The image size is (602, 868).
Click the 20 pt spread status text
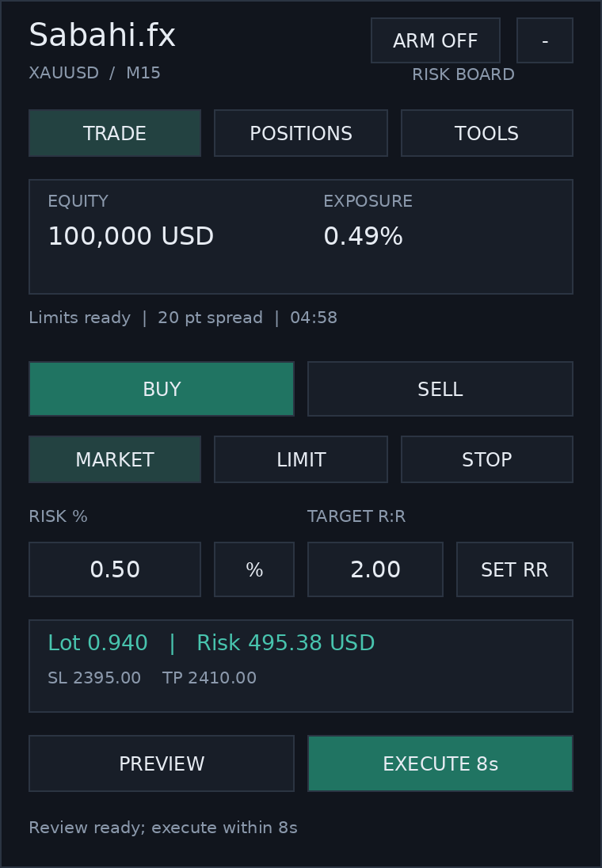click(210, 318)
